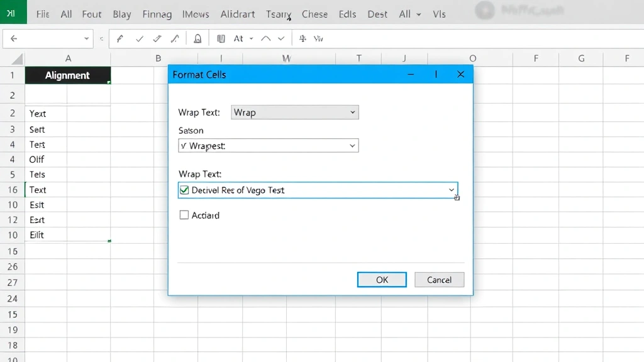Open the 'File' menu
Screen dimensions: 644x362
42,14
